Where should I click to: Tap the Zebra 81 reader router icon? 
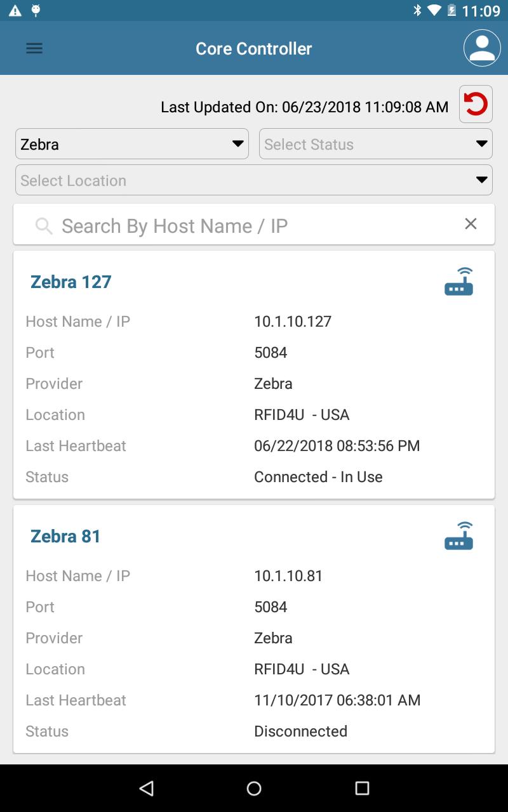(458, 536)
